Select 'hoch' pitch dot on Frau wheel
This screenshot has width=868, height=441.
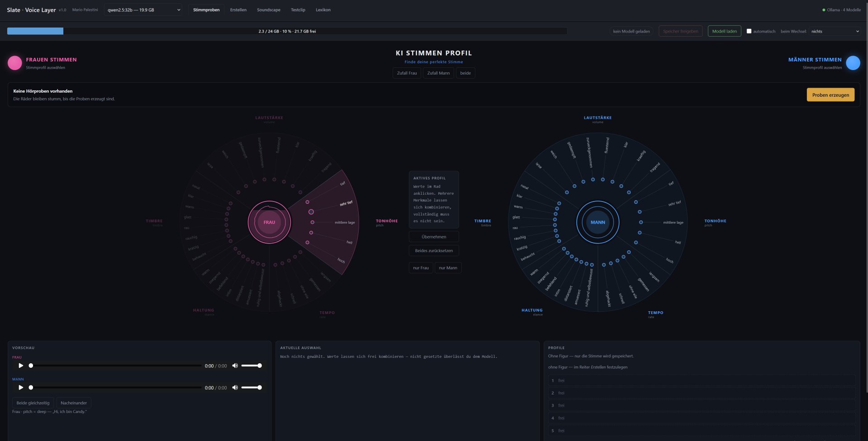point(308,243)
